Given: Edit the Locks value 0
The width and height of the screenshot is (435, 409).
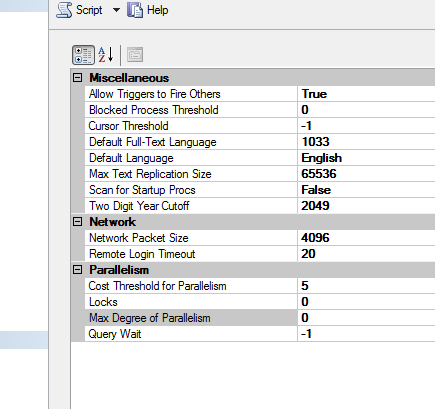Looking at the screenshot, I should [366, 302].
